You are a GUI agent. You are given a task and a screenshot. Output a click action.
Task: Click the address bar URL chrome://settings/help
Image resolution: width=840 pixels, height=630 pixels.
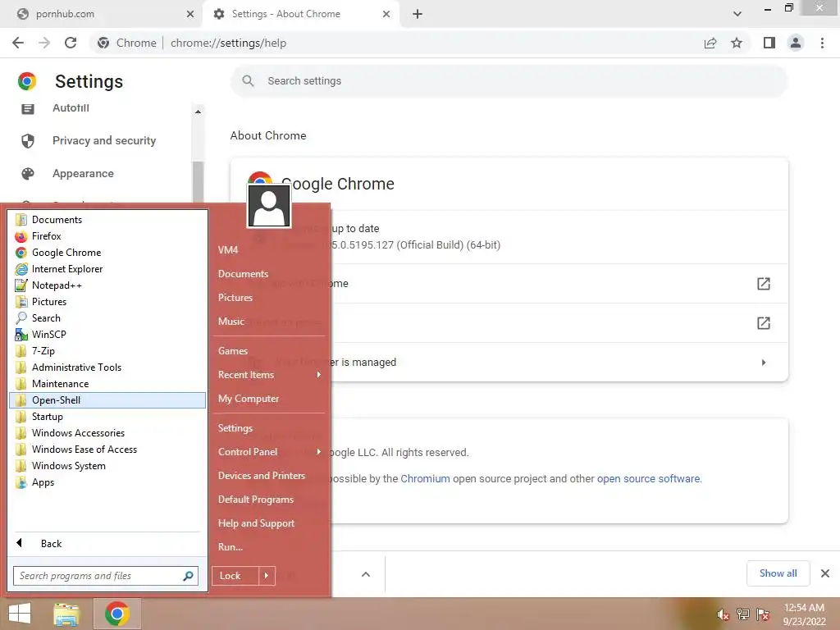(x=228, y=43)
